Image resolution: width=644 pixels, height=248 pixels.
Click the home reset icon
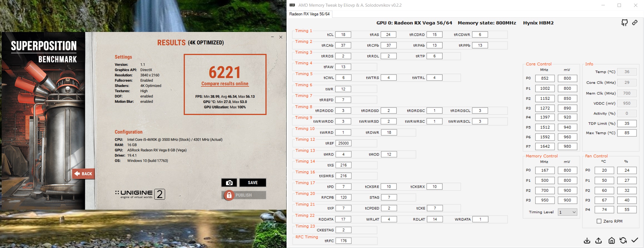coord(611,241)
